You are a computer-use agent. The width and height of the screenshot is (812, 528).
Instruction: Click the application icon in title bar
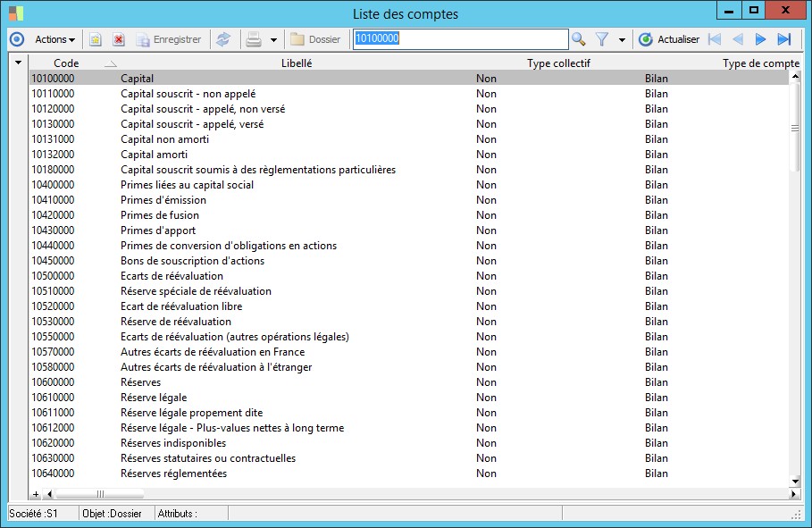point(16,13)
